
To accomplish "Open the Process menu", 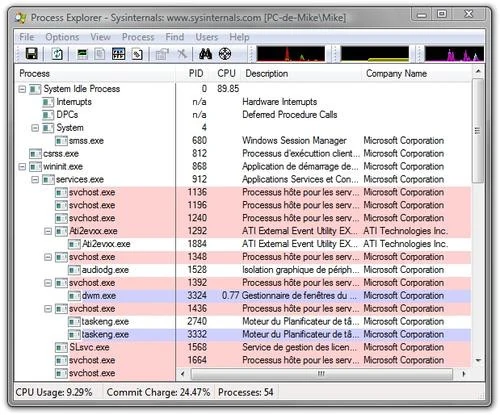I will click(x=138, y=37).
